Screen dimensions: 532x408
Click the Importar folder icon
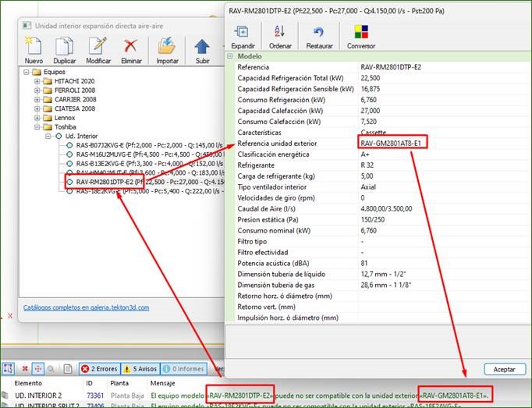click(x=167, y=46)
